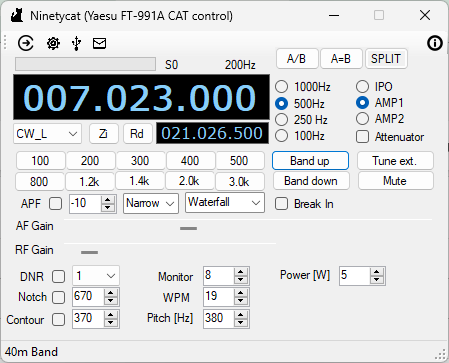Click the main 007.023.000 frequency display
449x363 pixels.
point(141,97)
